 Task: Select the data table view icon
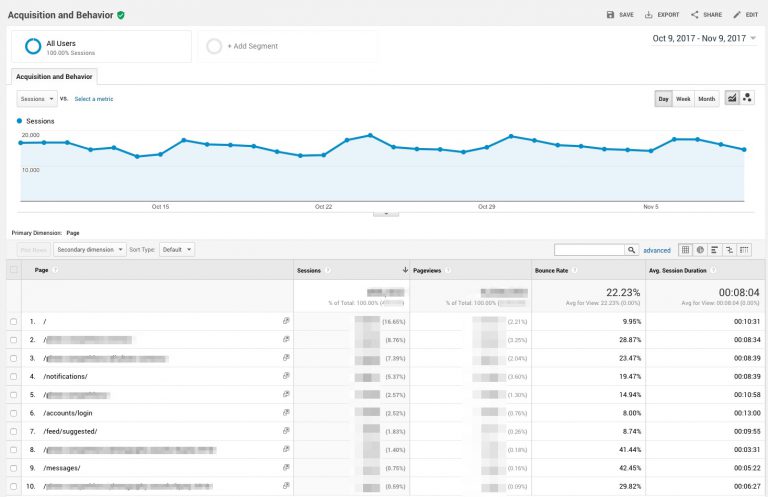pos(685,249)
